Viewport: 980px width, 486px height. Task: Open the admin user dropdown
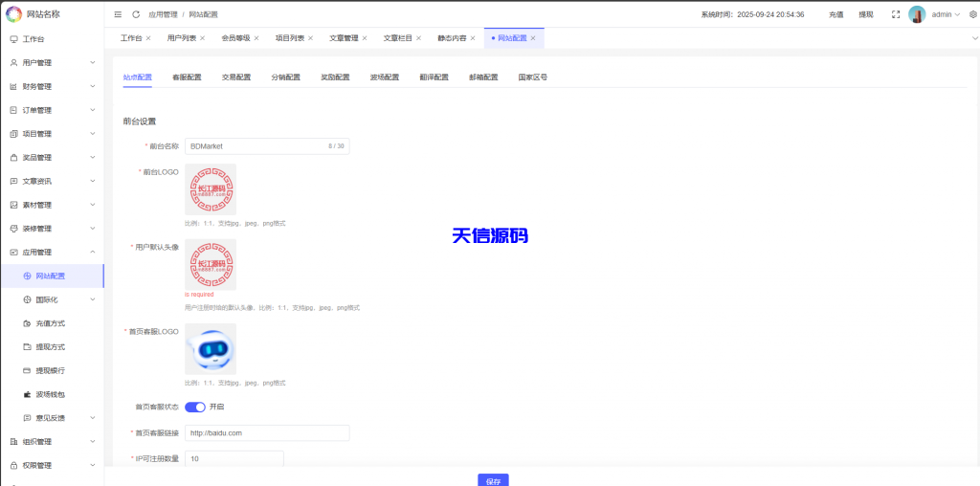[x=946, y=14]
